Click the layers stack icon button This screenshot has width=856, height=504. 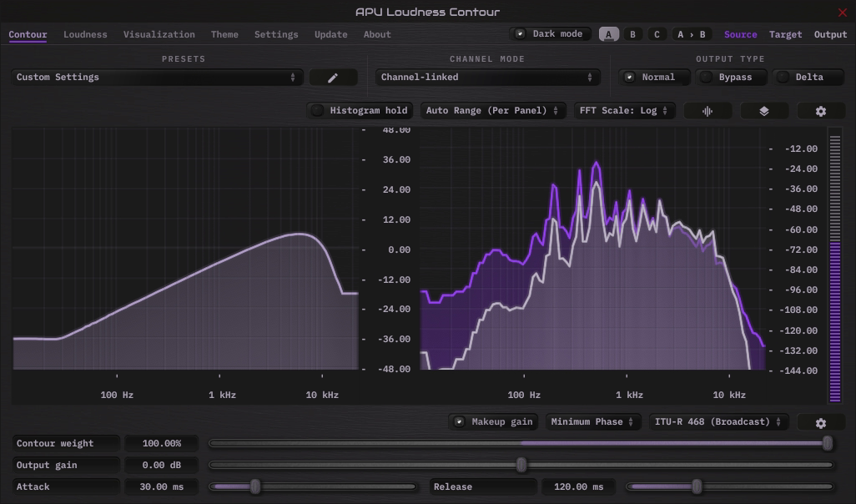point(764,111)
